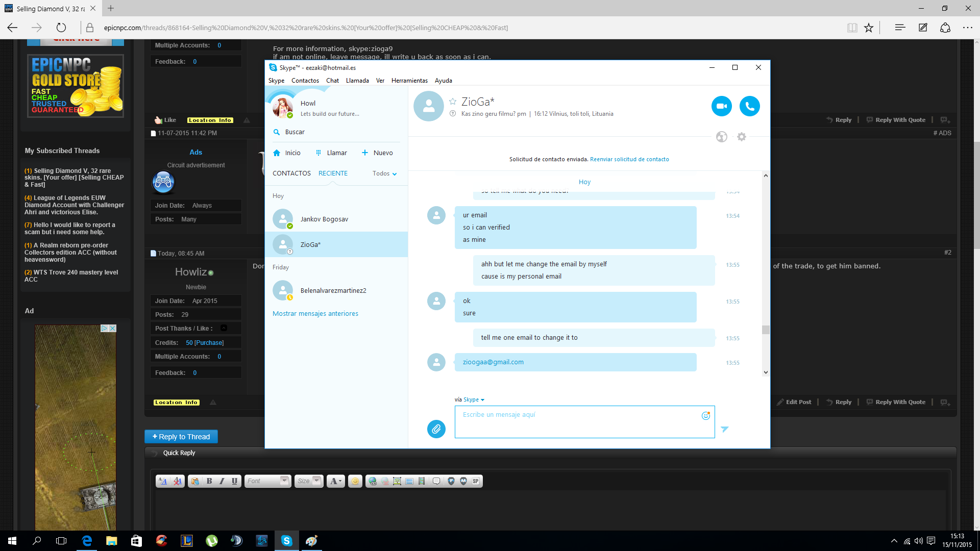This screenshot has width=980, height=551.
Task: Click Reenviar solicitud de contacto link
Action: 629,159
